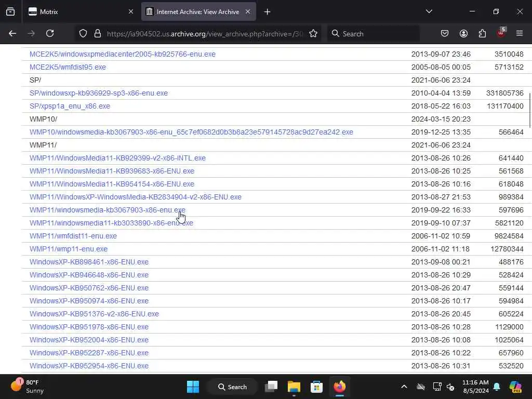Screen dimensions: 532x399
Task: Click the page vertical scrollbar thumb
Action: [x=529, y=110]
